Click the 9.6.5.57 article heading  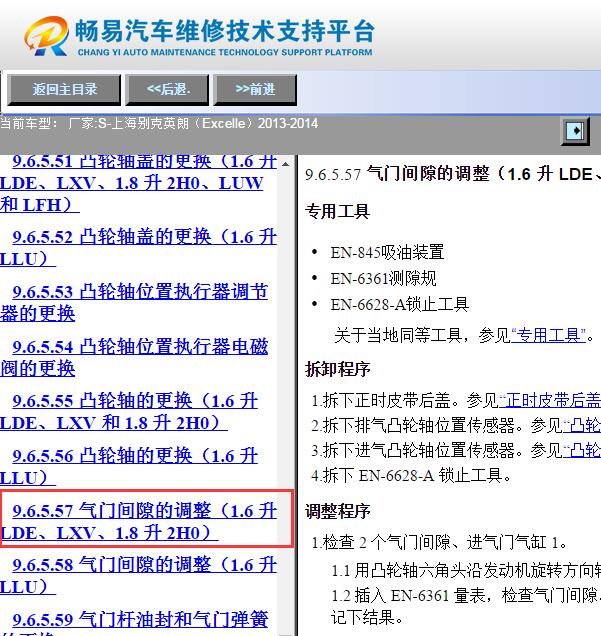(453, 174)
